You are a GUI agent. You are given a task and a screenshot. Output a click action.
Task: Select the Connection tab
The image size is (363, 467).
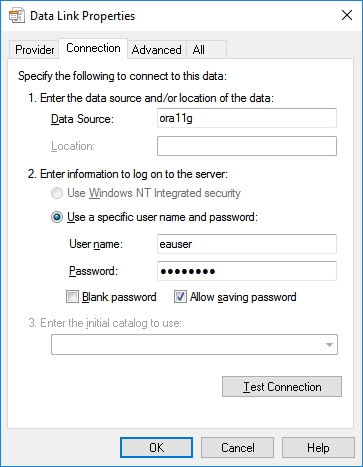coord(93,49)
